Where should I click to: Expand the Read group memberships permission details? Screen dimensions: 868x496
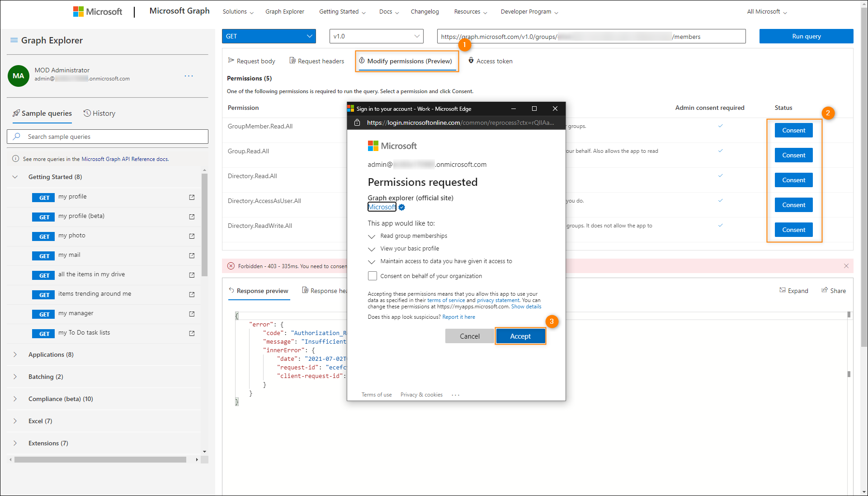[x=372, y=236]
